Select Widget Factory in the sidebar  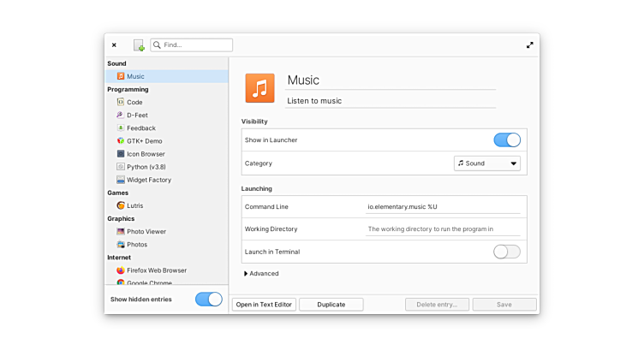[148, 180]
